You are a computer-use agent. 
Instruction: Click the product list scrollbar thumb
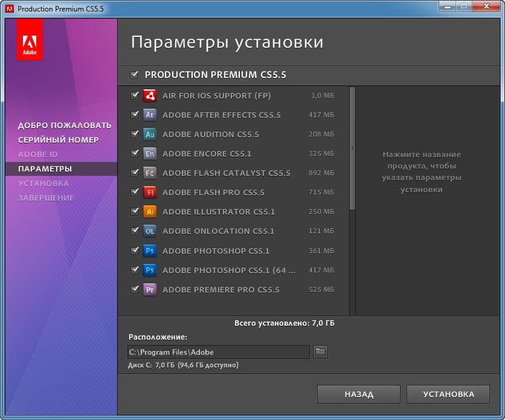[352, 149]
